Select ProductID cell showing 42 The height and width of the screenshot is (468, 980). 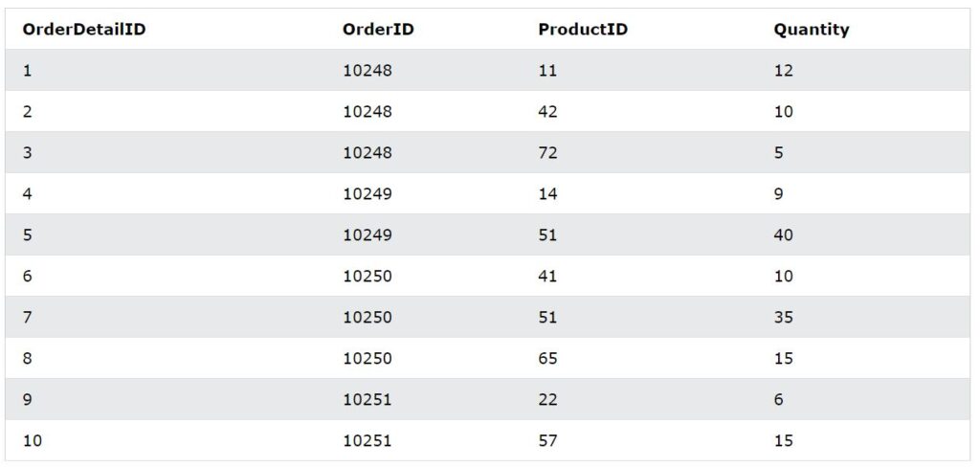[547, 112]
